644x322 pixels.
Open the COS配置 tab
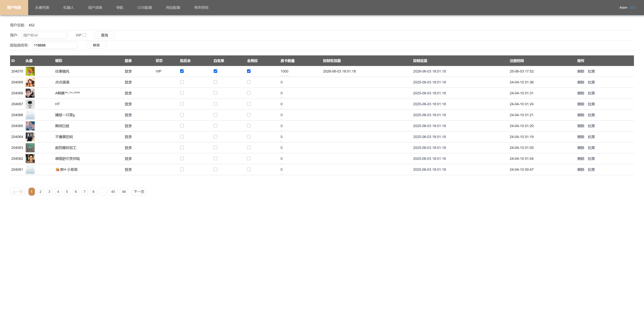click(x=145, y=8)
